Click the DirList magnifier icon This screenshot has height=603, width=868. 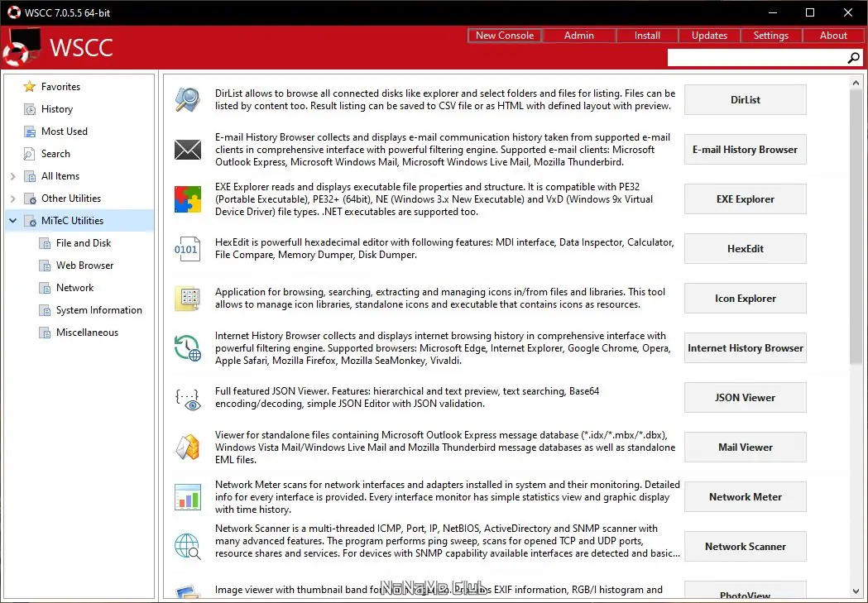point(188,99)
